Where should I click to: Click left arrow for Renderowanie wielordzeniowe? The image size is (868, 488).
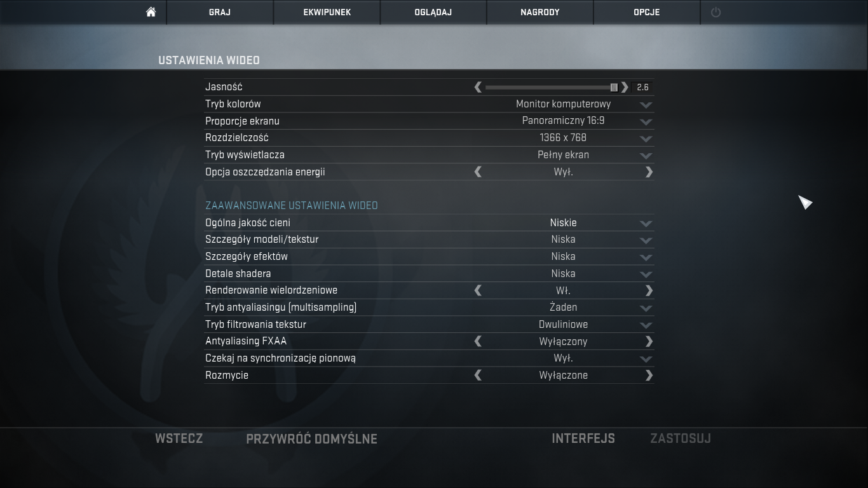pos(478,290)
